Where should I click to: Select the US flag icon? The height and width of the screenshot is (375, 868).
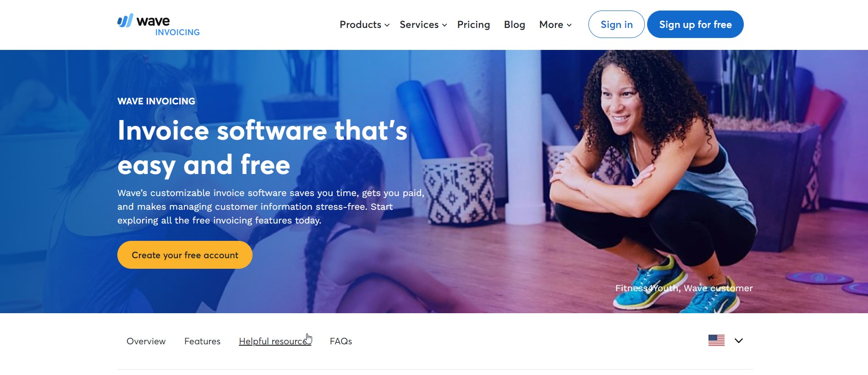click(x=716, y=340)
